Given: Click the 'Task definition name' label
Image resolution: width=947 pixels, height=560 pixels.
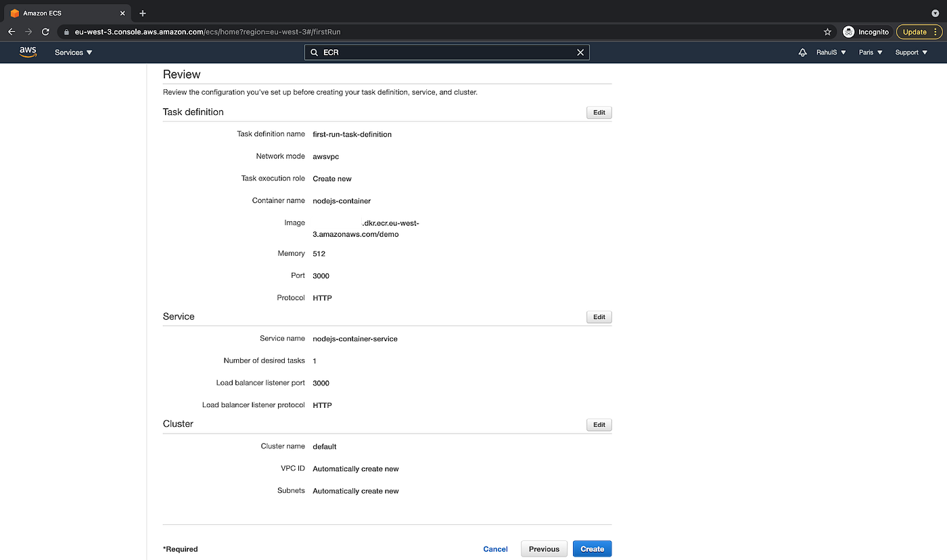Looking at the screenshot, I should click(x=271, y=134).
